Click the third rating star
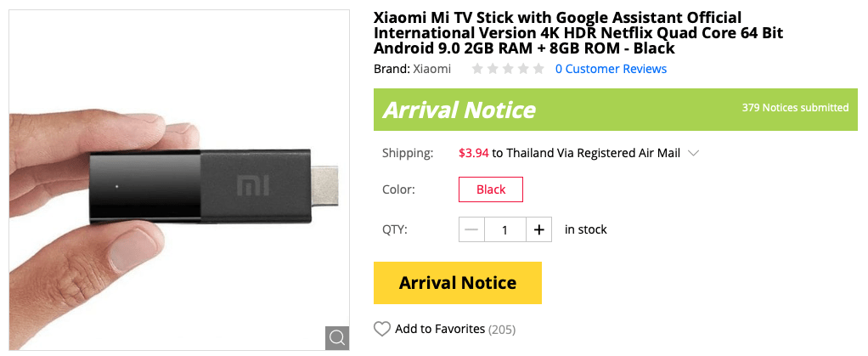 (508, 69)
